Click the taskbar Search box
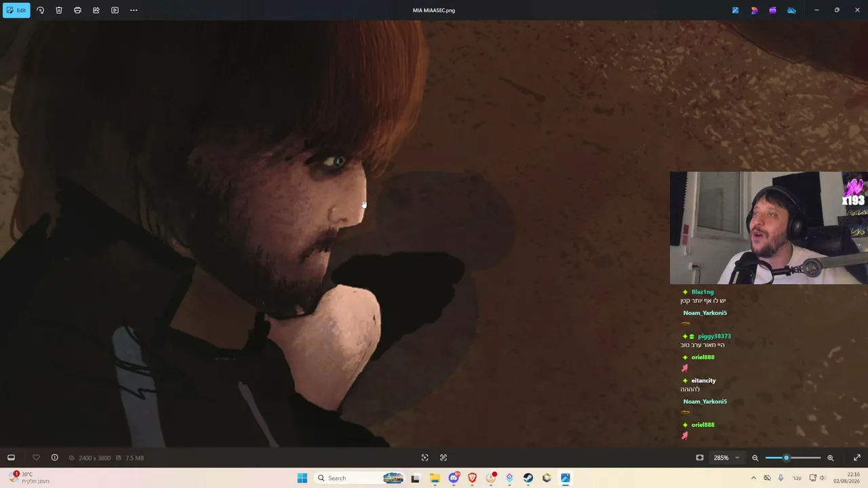Screen dimensions: 868x488 (361, 478)
